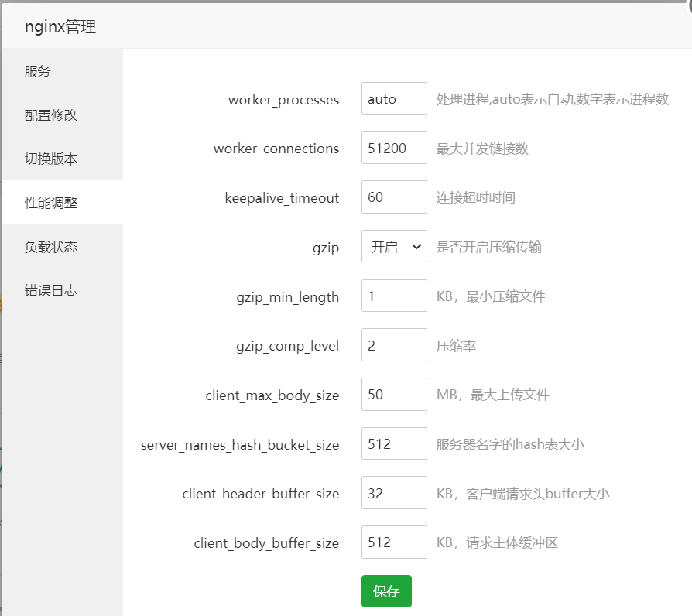Click the 服务器名字的hash表大小 description
Image resolution: width=692 pixels, height=616 pixels.
point(510,444)
